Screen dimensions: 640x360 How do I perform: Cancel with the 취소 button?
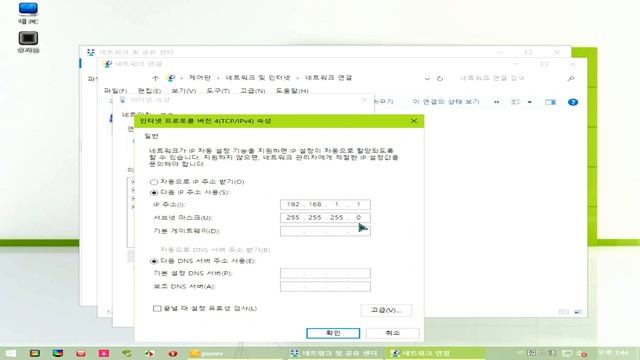pyautogui.click(x=393, y=333)
